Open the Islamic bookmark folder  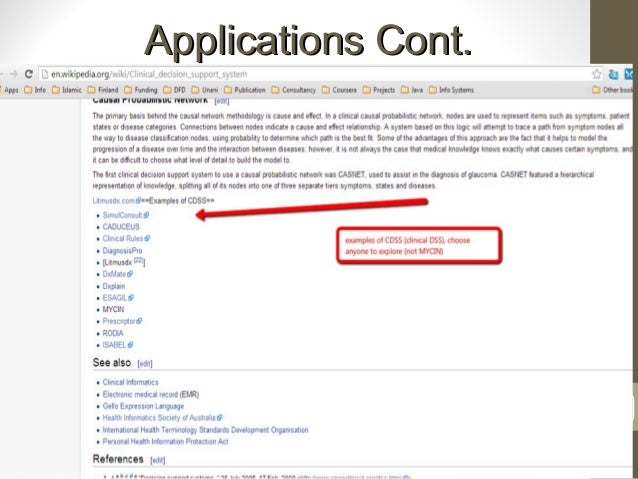[x=67, y=90]
